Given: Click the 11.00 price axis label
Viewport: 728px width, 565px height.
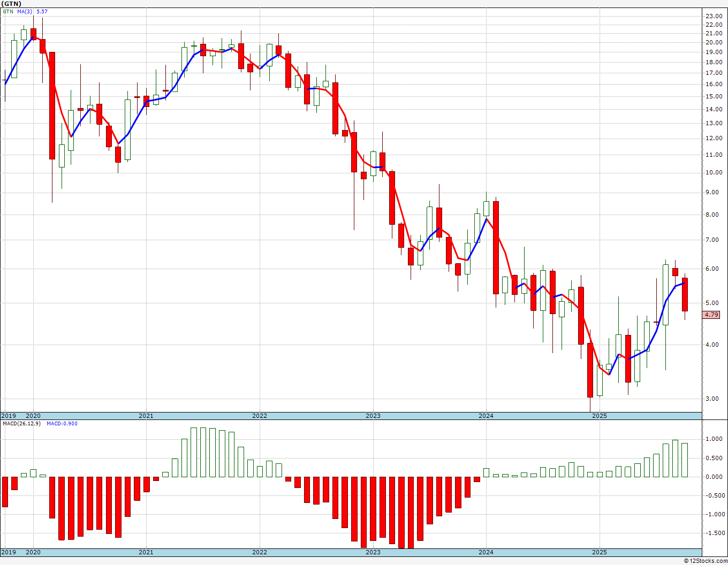Looking at the screenshot, I should click(x=714, y=155).
